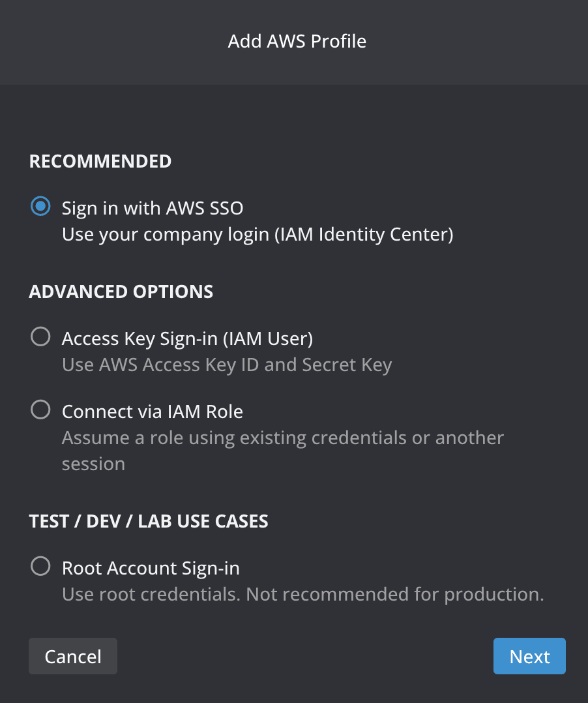588x703 pixels.
Task: Select the Sign in with AWS SSO radio button
Action: pyautogui.click(x=40, y=207)
